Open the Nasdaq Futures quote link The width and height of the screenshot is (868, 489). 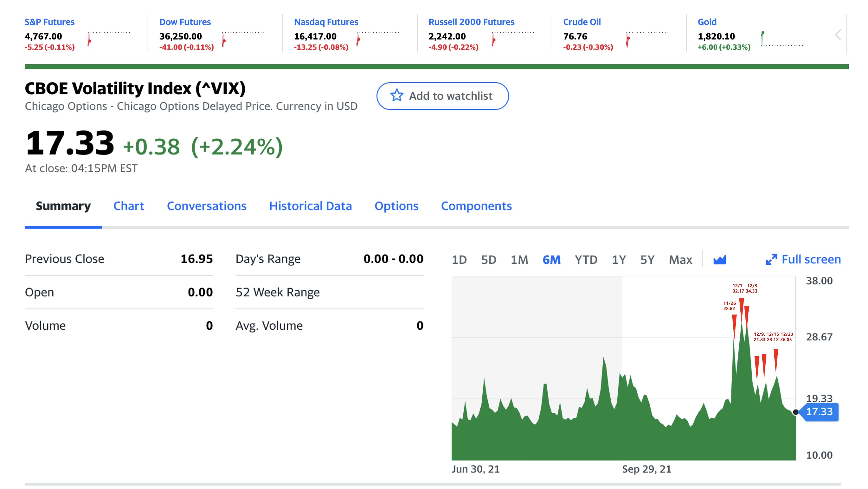coord(326,22)
